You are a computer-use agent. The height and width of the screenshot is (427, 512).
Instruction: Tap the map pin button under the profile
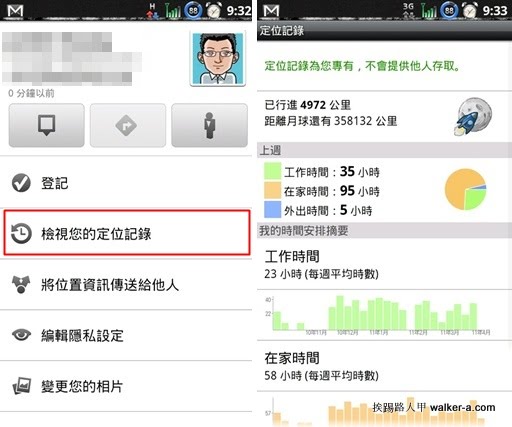pos(46,125)
